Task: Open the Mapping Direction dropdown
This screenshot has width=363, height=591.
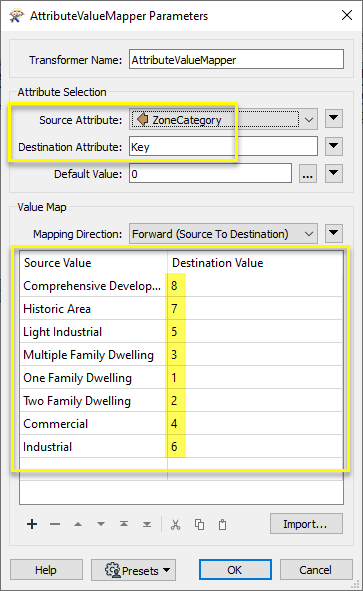Action: point(223,234)
